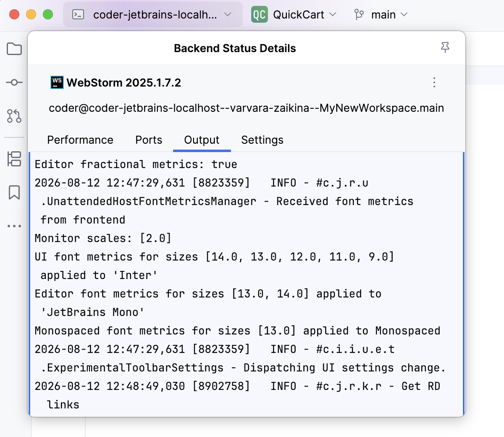Minimize the window with the yellow button
This screenshot has width=504, height=437.
[x=31, y=14]
